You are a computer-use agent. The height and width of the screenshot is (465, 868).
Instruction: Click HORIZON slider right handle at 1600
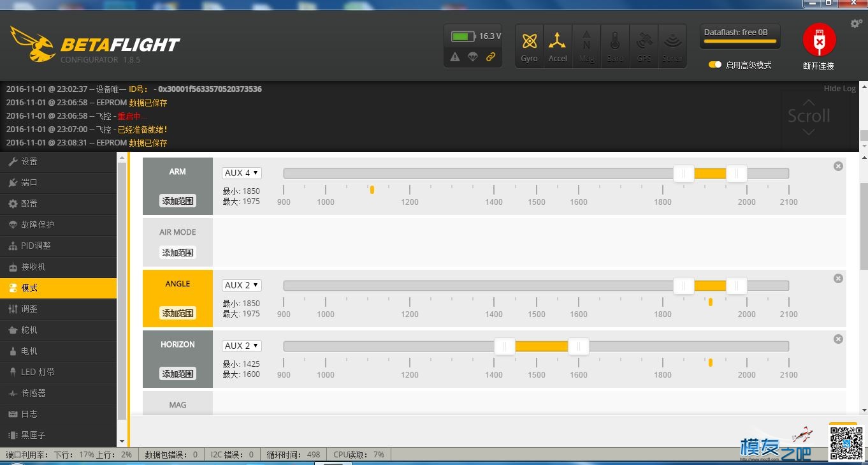pyautogui.click(x=578, y=346)
